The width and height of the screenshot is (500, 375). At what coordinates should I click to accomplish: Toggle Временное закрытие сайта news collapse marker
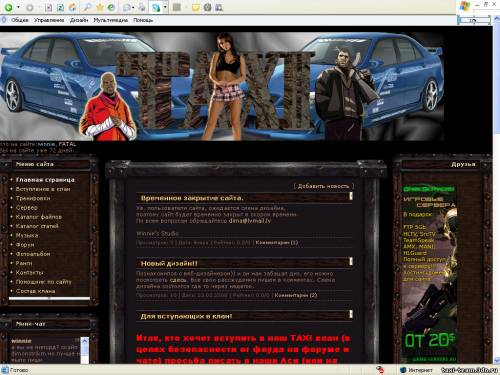click(351, 196)
